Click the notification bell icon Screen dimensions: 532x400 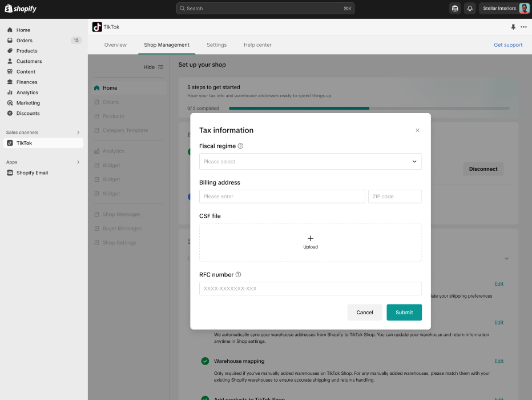click(470, 9)
